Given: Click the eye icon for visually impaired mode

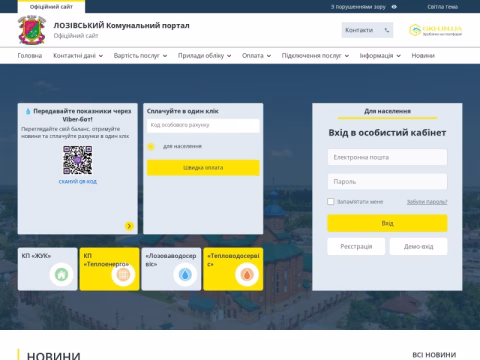Looking at the screenshot, I should click(x=394, y=7).
